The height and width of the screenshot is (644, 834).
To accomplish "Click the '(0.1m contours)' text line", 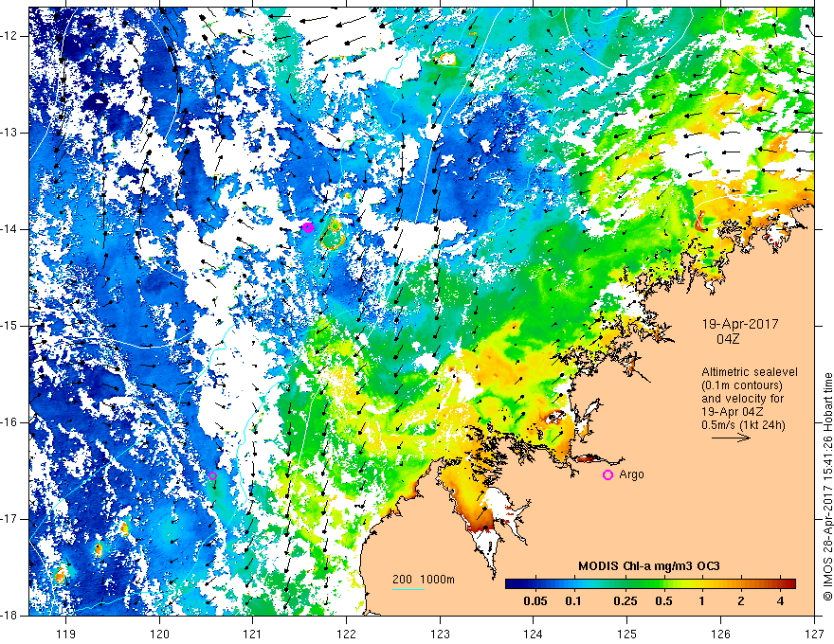I will [741, 385].
